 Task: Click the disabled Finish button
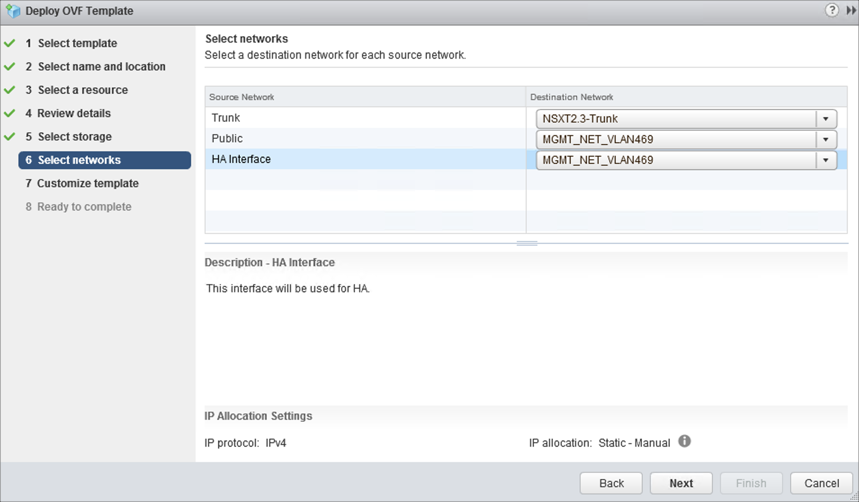pos(751,483)
